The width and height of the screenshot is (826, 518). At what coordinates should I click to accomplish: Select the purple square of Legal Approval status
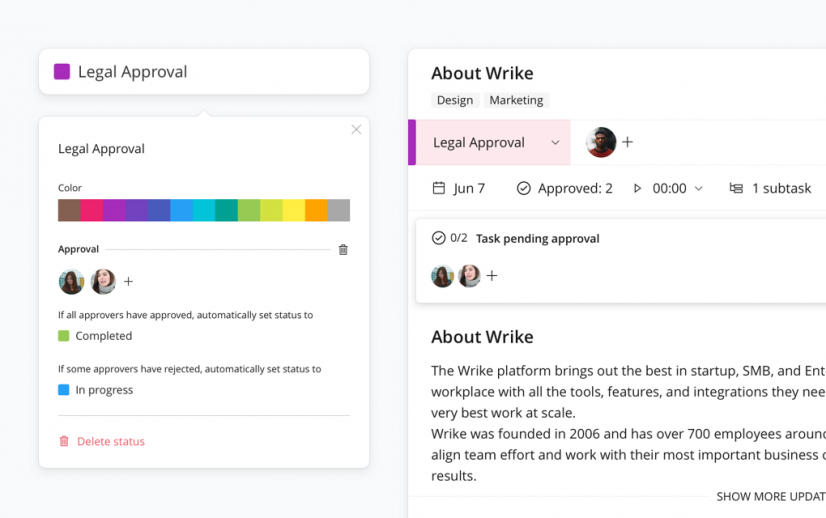point(62,72)
